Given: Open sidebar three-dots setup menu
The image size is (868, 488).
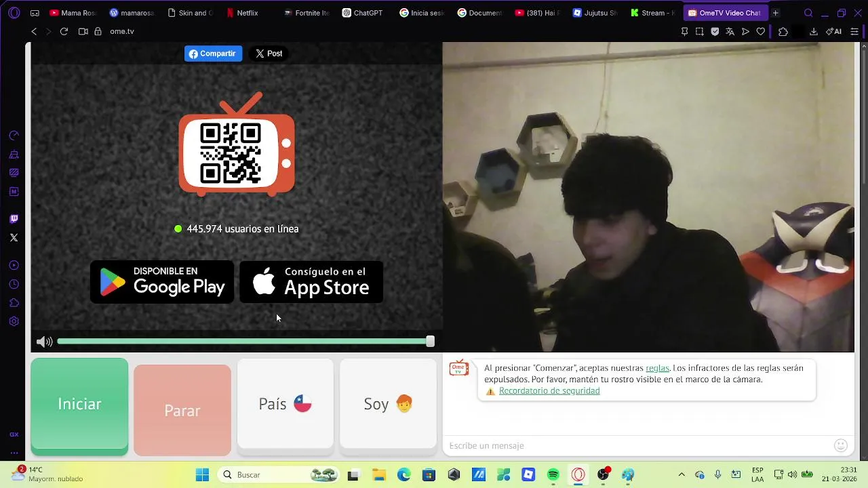Looking at the screenshot, I should pos(14,453).
